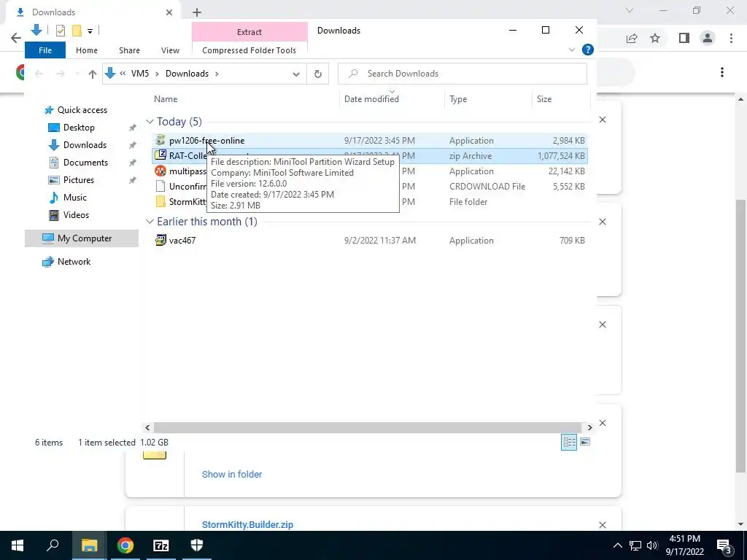Click the Extract contextual tab
The width and height of the screenshot is (747, 560).
tap(249, 32)
